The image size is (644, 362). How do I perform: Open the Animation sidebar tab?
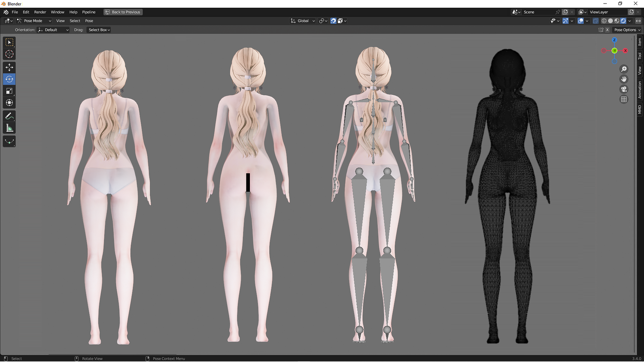point(640,90)
